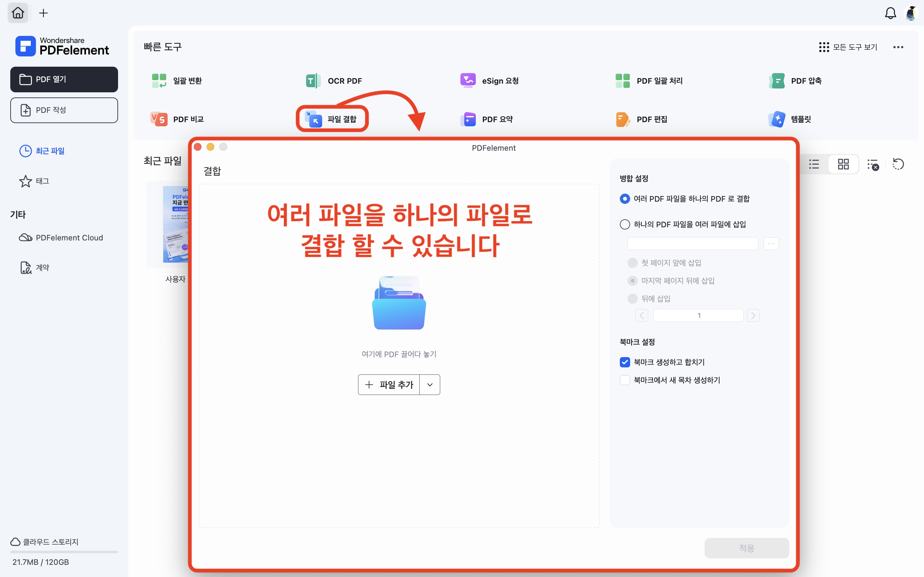Select 하나의 PDF 파일을 여러 파일에 삽입 radio
924x577 pixels.
tap(625, 224)
